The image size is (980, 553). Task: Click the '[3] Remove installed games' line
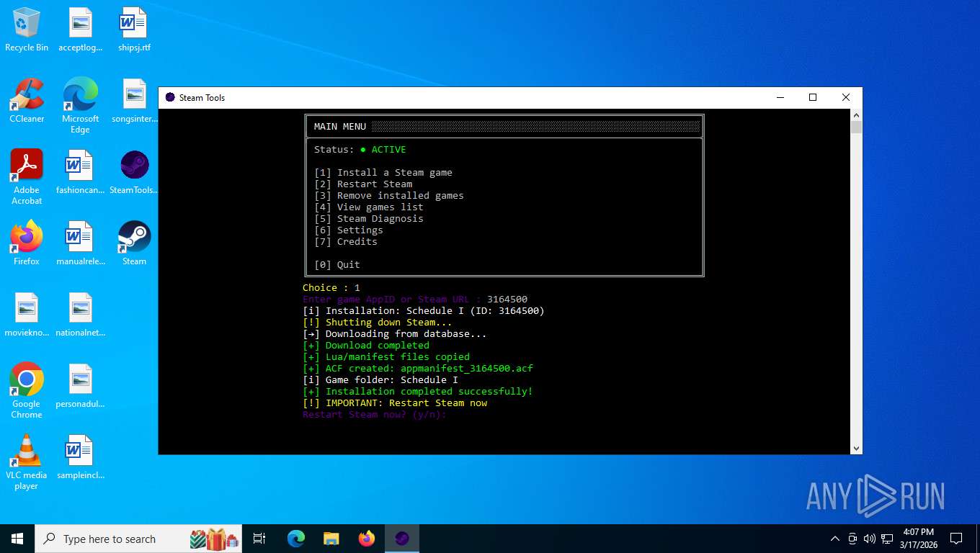(389, 195)
